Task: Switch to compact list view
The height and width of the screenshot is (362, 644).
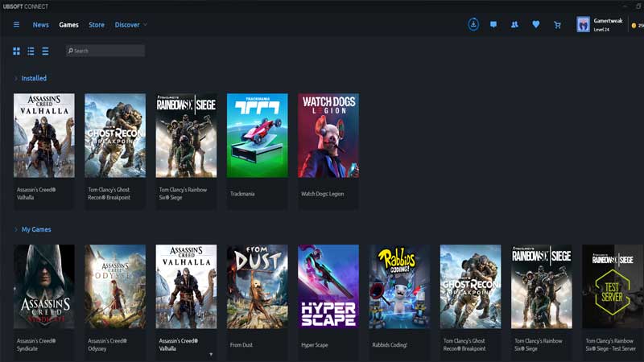Action: pyautogui.click(x=45, y=51)
